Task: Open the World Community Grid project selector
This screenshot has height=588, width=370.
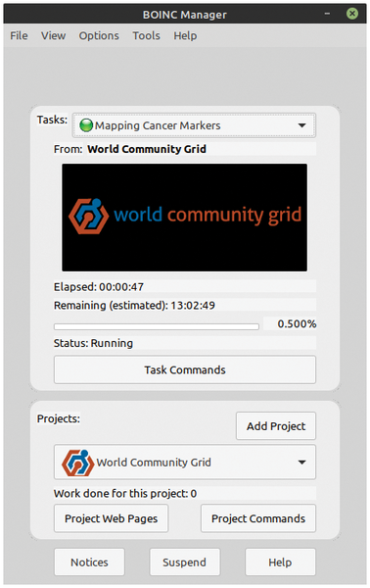Action: click(x=185, y=463)
